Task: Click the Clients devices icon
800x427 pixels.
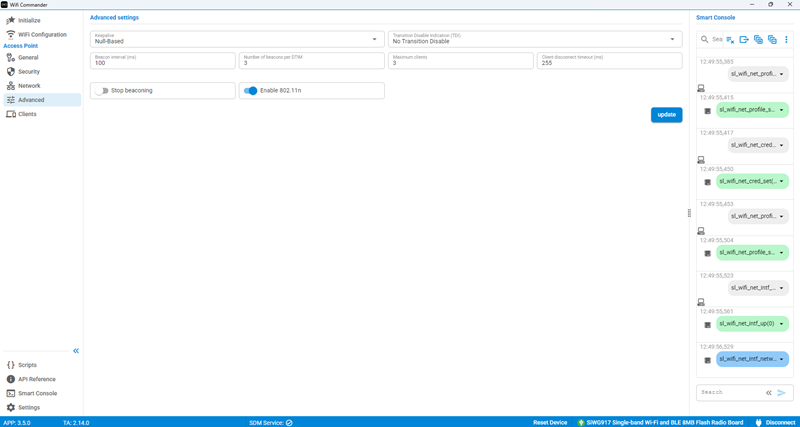Action: pos(10,114)
